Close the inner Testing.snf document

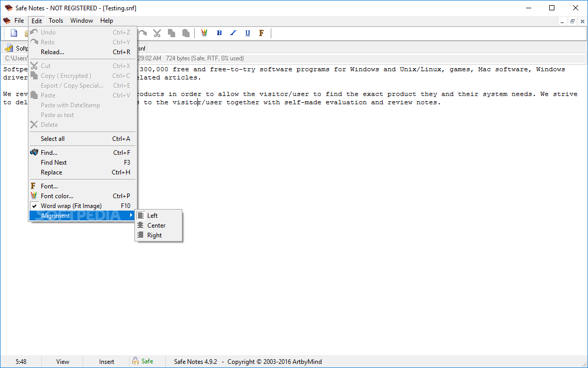[582, 22]
